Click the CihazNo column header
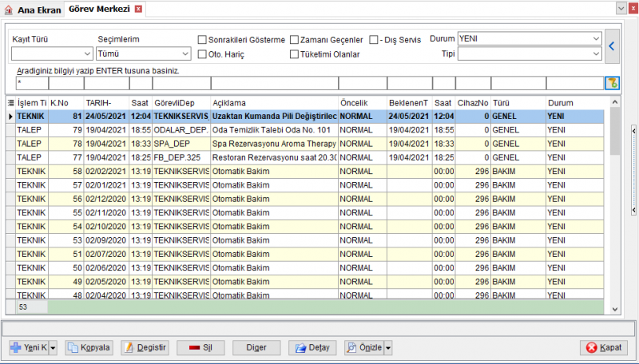This screenshot has height=364, width=639. (473, 103)
